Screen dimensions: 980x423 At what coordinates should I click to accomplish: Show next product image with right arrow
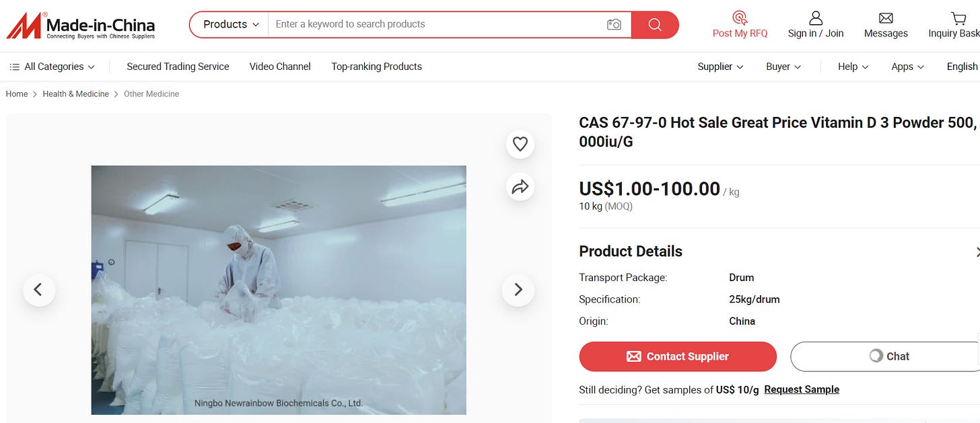point(518,290)
